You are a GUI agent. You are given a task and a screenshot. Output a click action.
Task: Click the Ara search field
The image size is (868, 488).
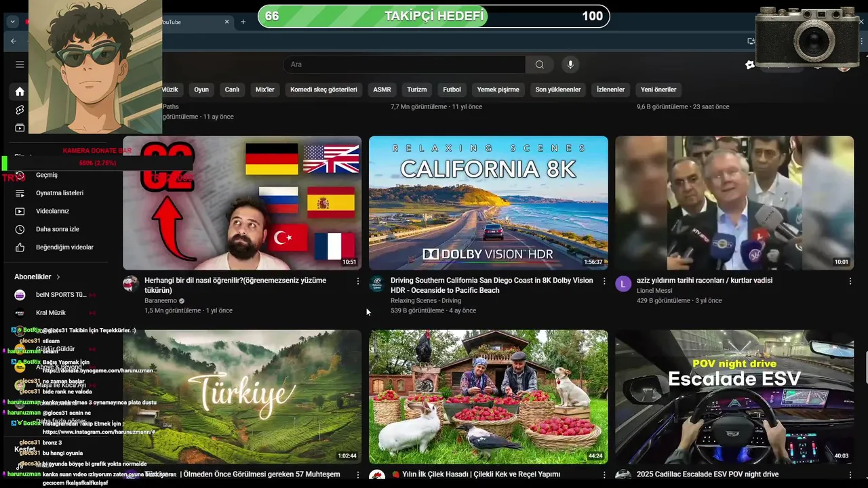tap(404, 64)
